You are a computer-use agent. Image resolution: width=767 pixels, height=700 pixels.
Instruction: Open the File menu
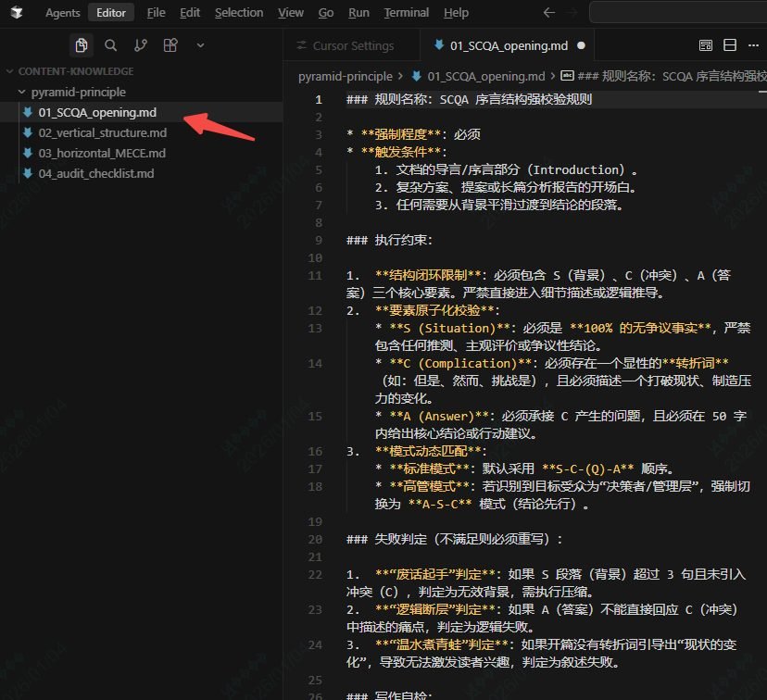point(156,13)
